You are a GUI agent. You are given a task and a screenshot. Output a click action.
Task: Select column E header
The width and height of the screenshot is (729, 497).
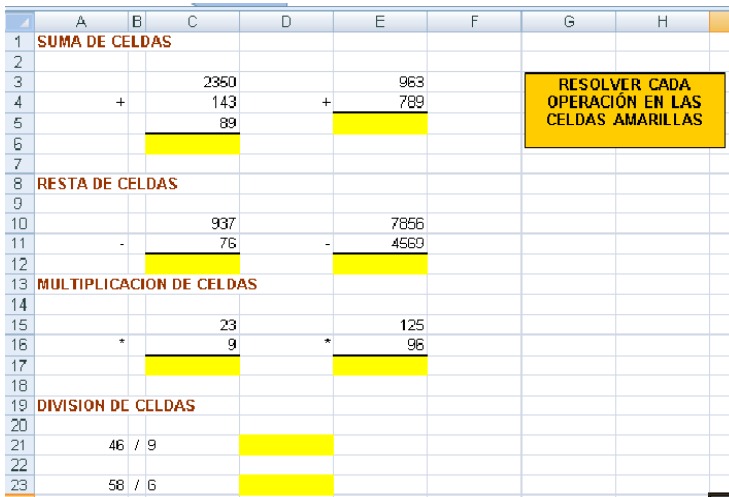(379, 21)
